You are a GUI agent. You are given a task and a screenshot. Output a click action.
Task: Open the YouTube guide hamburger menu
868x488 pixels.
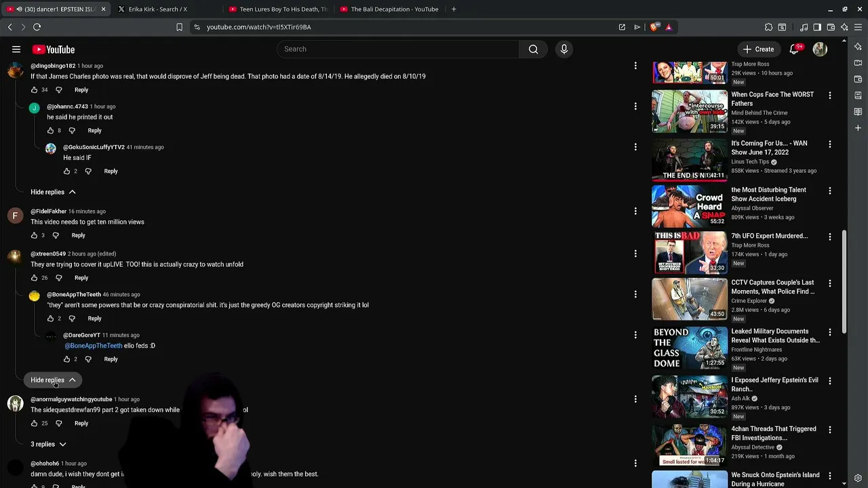pyautogui.click(x=16, y=49)
